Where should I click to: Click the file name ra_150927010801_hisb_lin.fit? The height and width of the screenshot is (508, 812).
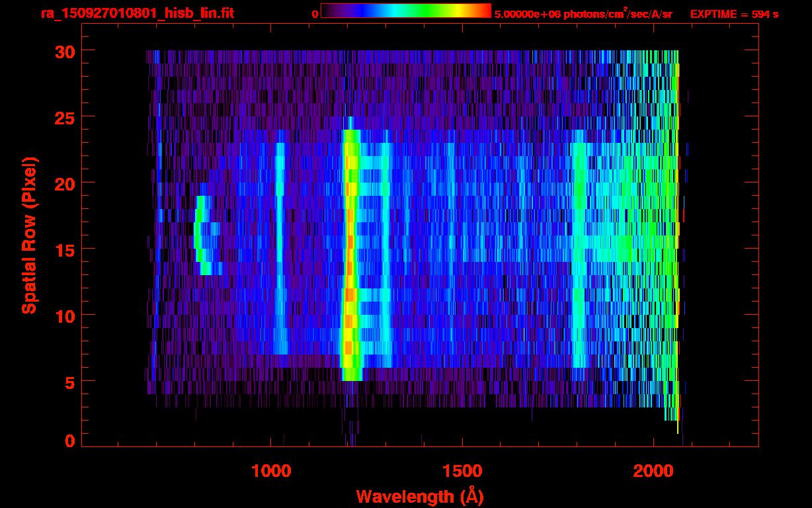point(137,13)
